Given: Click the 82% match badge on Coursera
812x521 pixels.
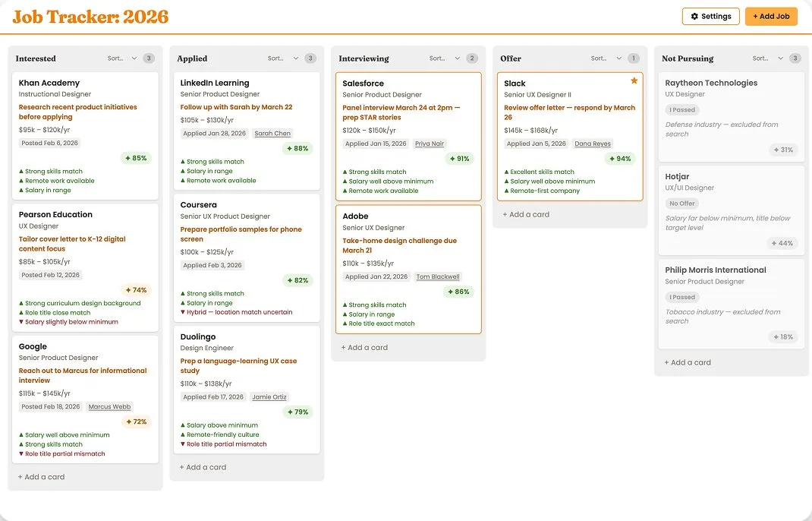Looking at the screenshot, I should 297,280.
